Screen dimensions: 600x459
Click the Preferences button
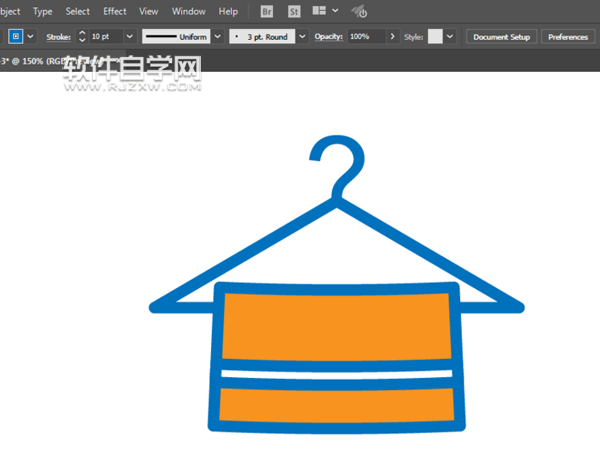[x=568, y=37]
